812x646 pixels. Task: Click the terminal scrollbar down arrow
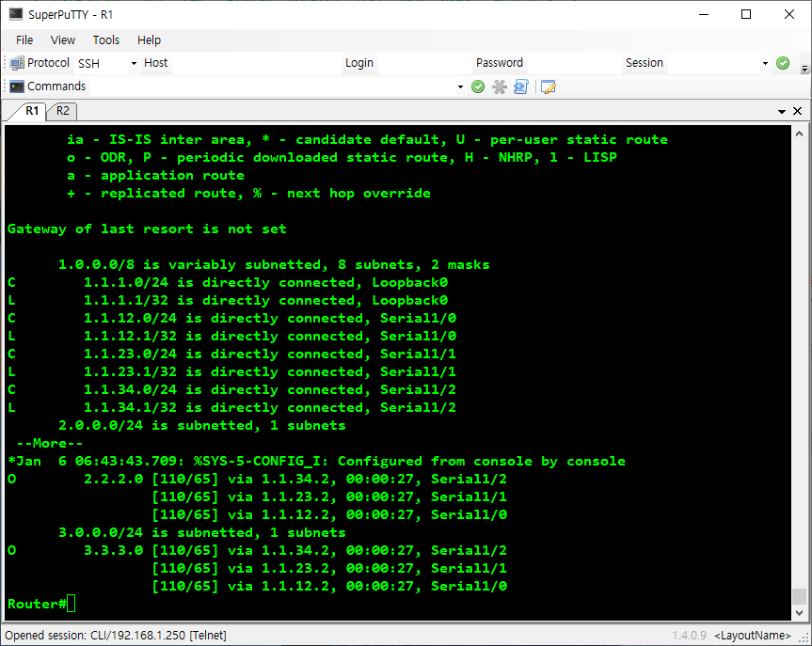click(799, 612)
